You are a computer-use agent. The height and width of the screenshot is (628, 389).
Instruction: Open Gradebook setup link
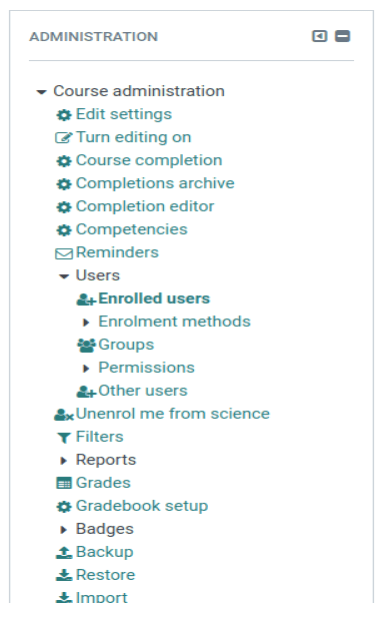(x=142, y=506)
